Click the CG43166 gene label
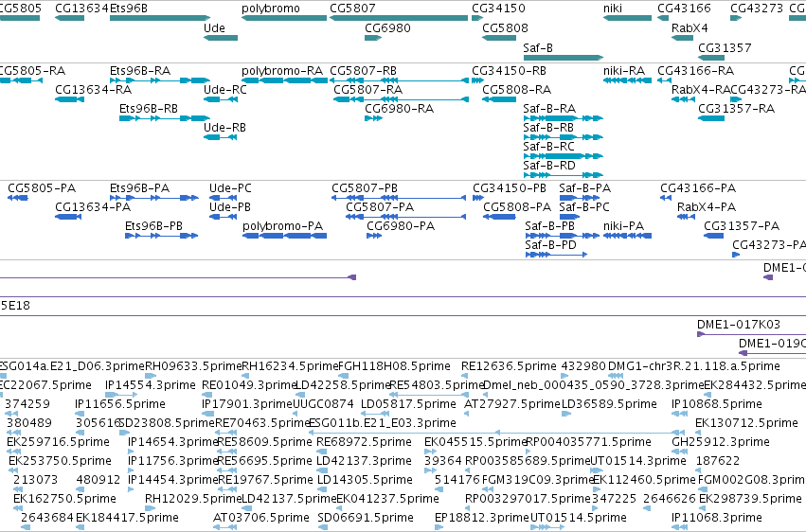The width and height of the screenshot is (806, 532). (684, 9)
